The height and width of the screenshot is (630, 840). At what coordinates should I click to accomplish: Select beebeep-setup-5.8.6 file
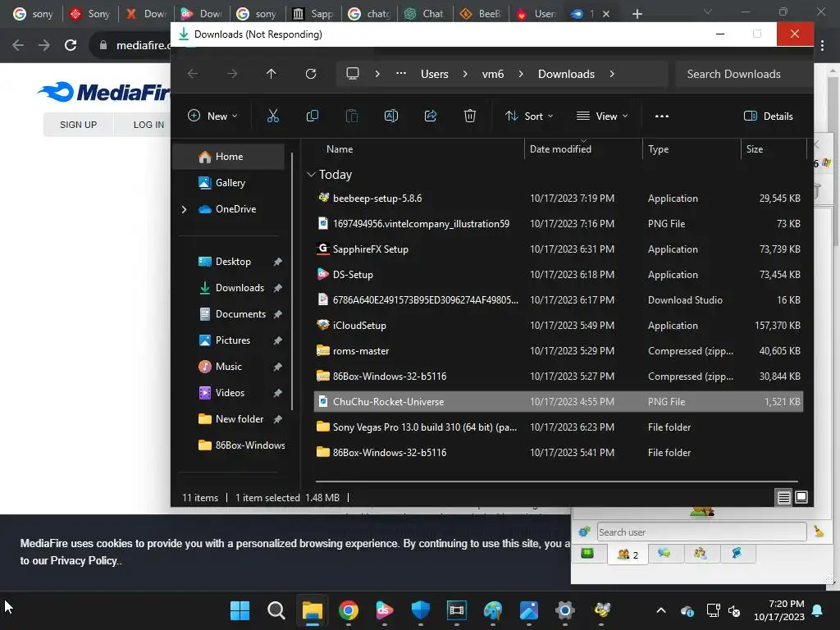pos(558,199)
